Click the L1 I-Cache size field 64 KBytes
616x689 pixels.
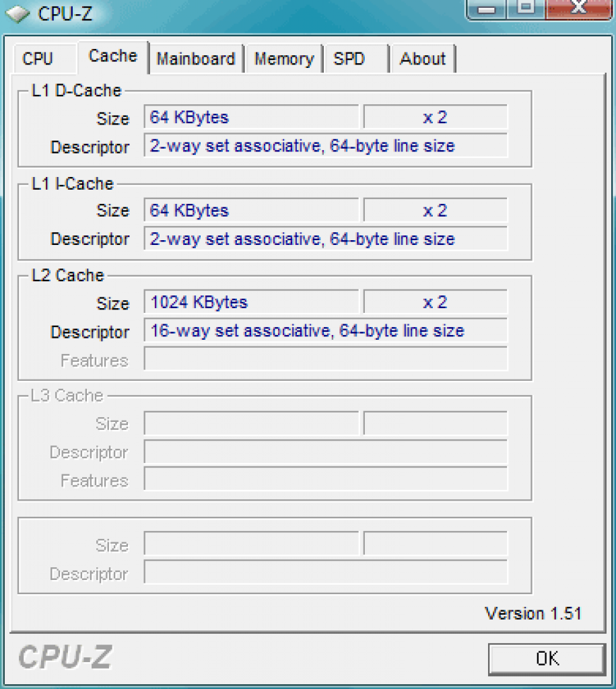point(252,210)
